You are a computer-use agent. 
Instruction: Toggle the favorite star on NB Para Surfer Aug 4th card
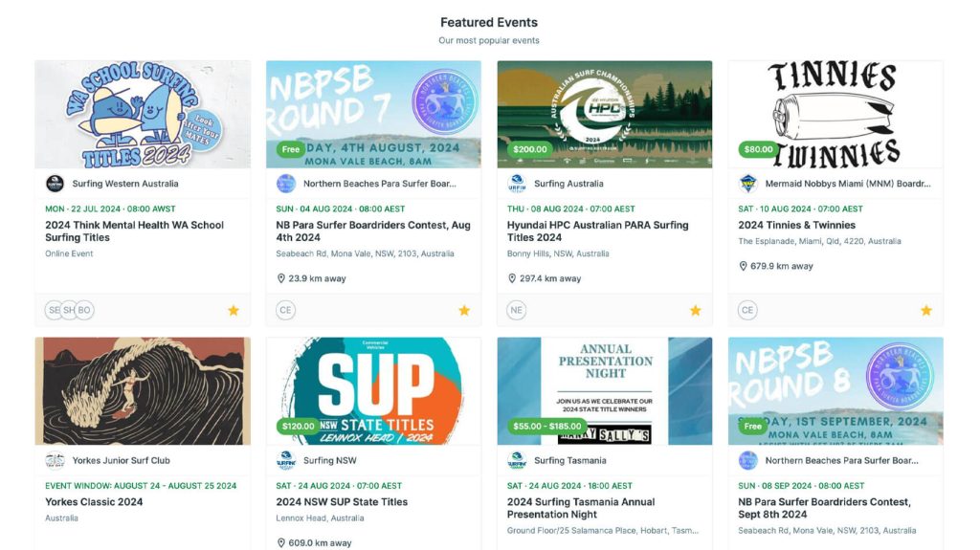click(x=464, y=310)
